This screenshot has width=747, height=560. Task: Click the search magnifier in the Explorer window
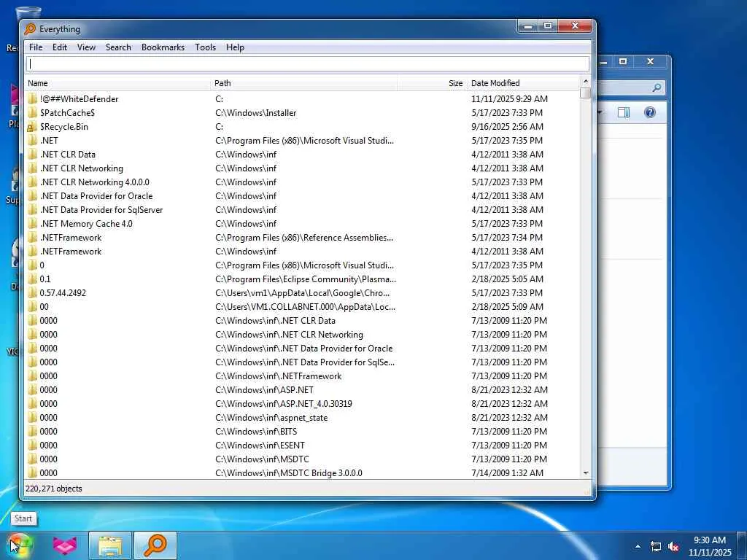coord(657,87)
